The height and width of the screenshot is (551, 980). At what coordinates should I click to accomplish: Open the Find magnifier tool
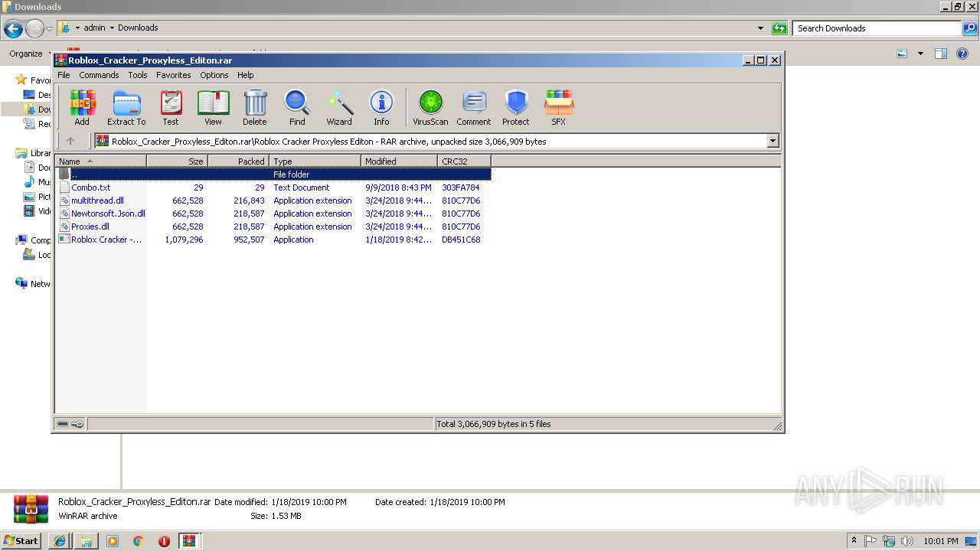tap(297, 107)
